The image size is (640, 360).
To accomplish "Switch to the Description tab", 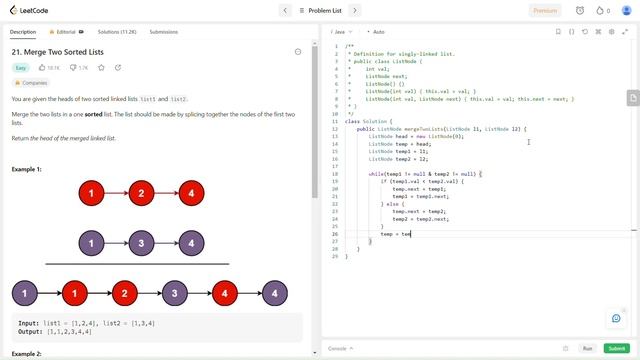I will [x=23, y=32].
